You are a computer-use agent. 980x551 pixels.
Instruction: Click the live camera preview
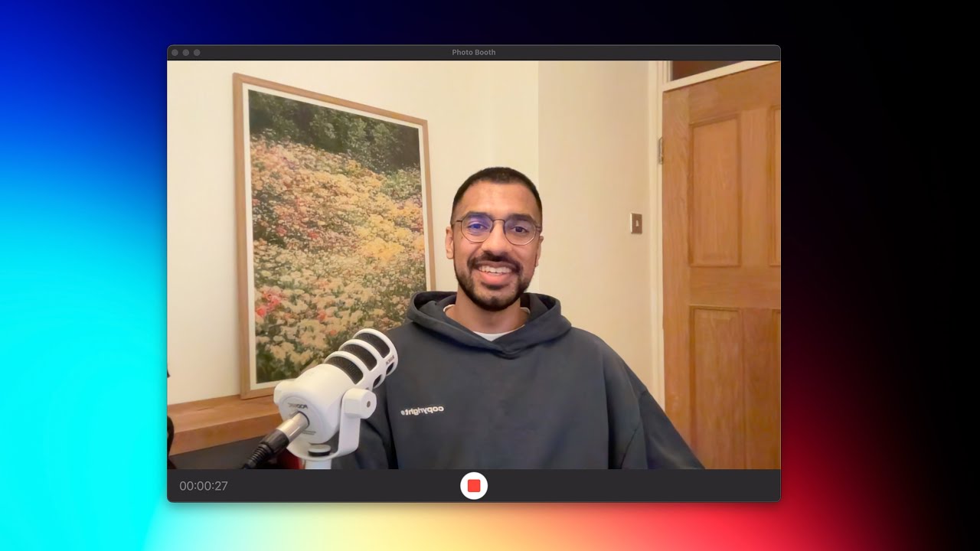pos(474,265)
